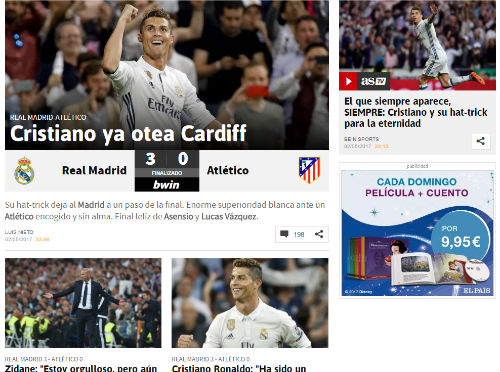The width and height of the screenshot is (500, 372).
Task: Select the Atlético team name in scoreboard
Action: click(x=228, y=170)
